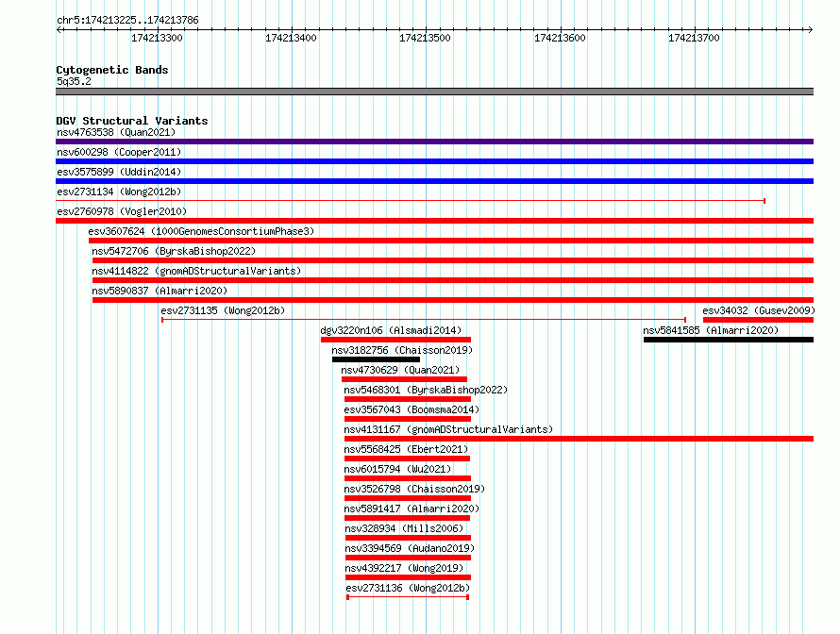
Task: Select nsv5568425 (Ebert2021) label
Action: [406, 449]
